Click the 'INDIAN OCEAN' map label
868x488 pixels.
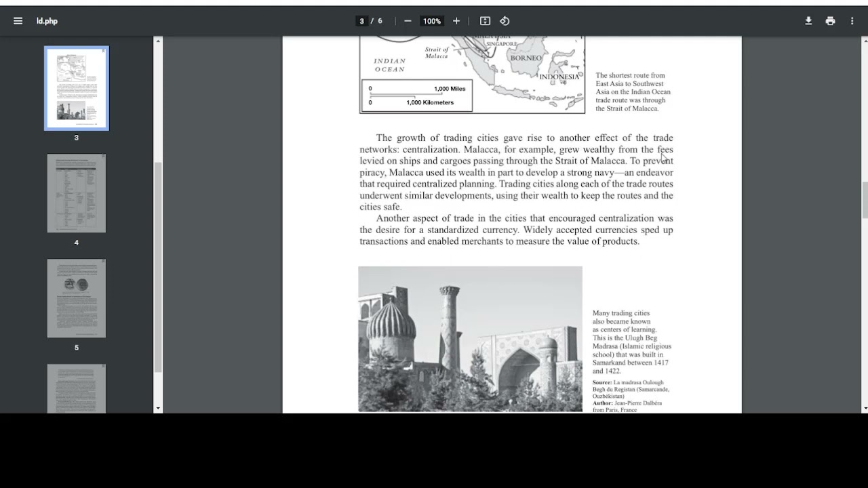[390, 65]
